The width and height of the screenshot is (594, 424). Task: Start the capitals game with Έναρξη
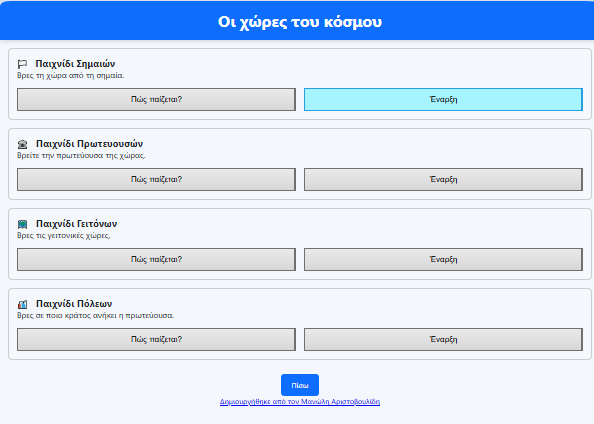coord(443,180)
